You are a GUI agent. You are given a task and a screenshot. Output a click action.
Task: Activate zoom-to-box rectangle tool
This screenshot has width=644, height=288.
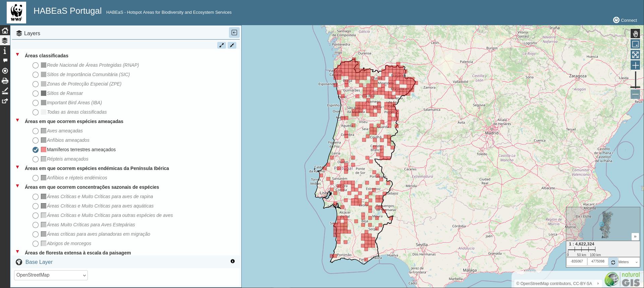tap(635, 44)
